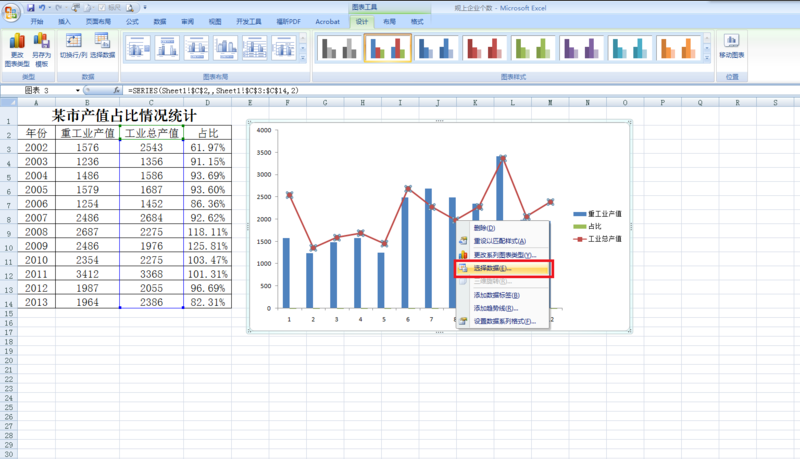The image size is (800, 459).
Task: Undo the last action
Action: click(x=42, y=8)
